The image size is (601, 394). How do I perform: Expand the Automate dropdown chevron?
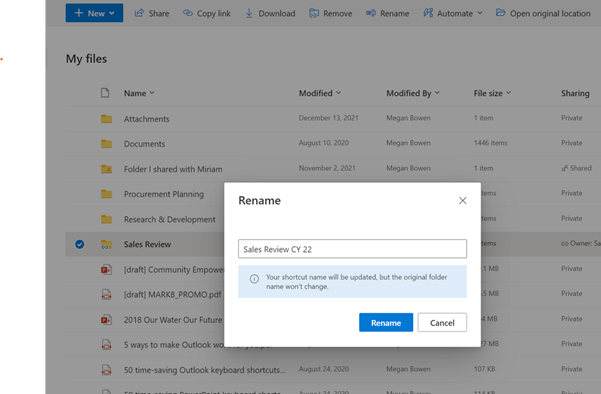pos(480,13)
